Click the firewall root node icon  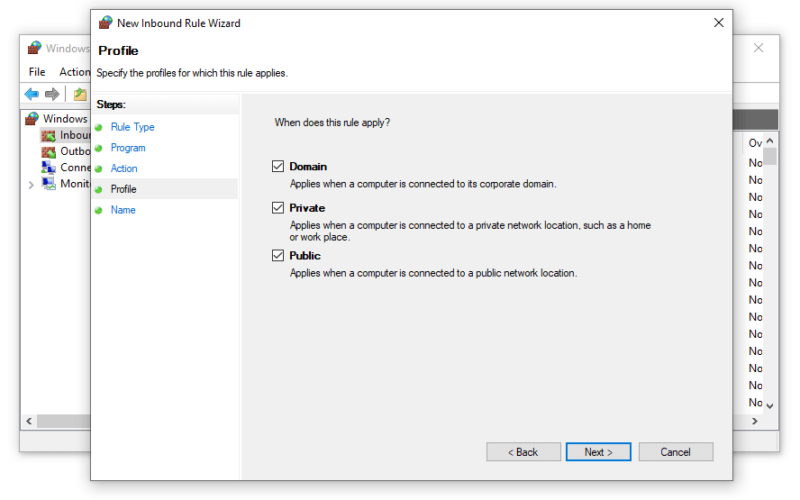pos(32,118)
